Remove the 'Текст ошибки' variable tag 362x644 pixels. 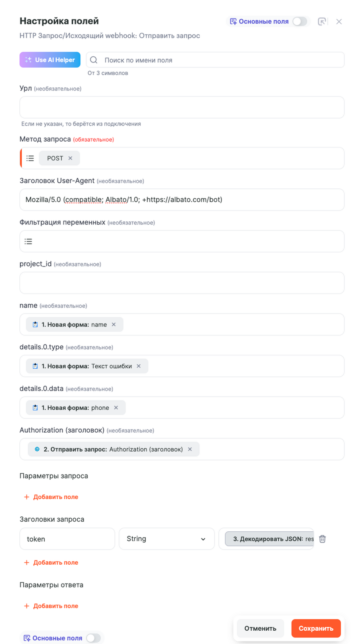click(x=139, y=366)
